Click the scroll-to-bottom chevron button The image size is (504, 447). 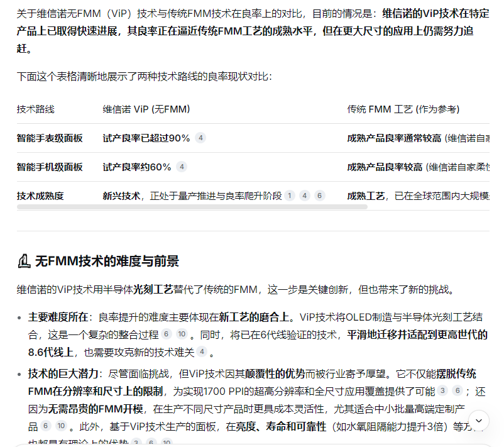click(479, 421)
